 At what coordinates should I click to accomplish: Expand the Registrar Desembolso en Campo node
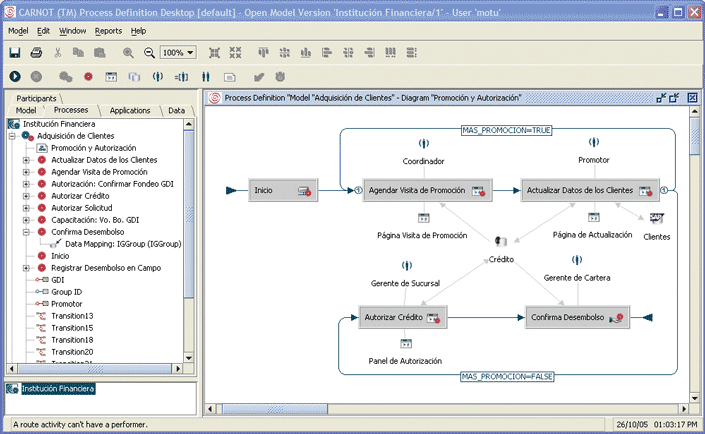tap(27, 268)
